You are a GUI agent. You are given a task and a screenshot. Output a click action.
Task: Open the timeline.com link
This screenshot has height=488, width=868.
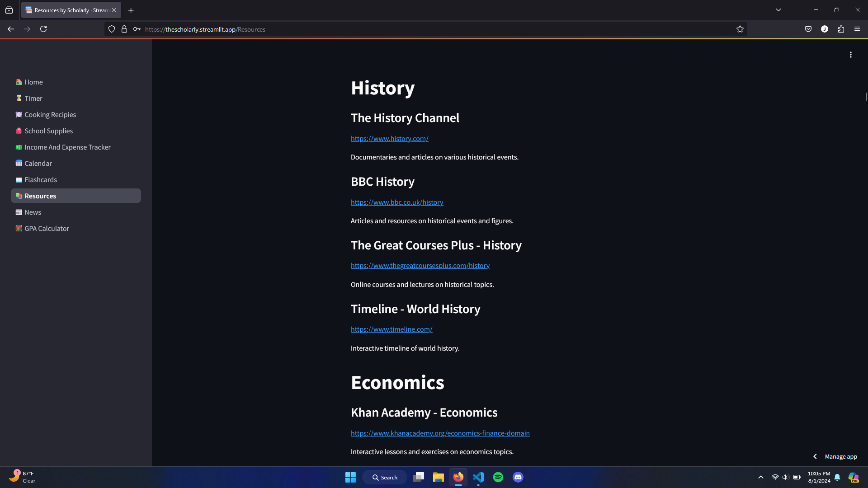tap(392, 329)
